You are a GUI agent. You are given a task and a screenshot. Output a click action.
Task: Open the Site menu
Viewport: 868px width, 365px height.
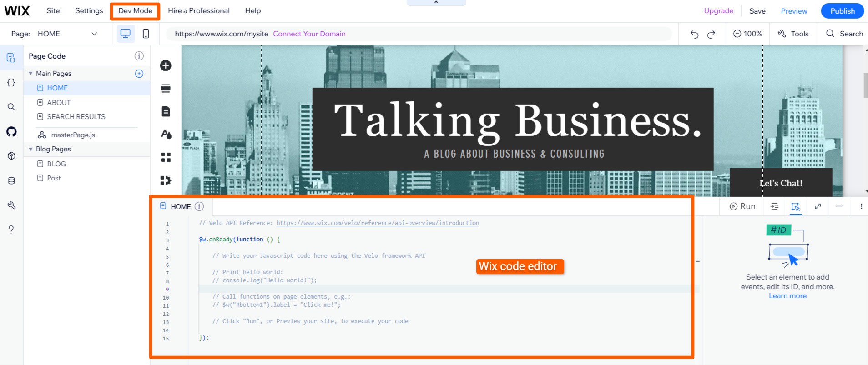pyautogui.click(x=53, y=10)
